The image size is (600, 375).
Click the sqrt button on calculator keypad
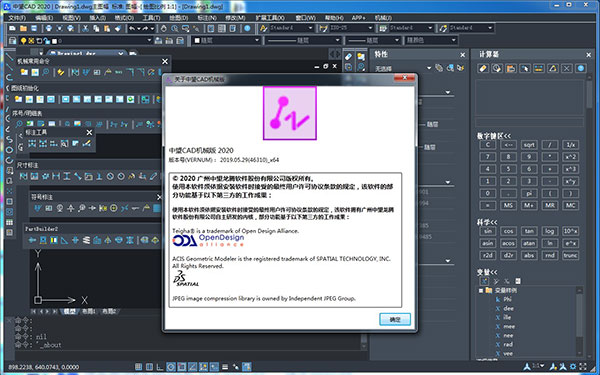[x=529, y=145]
